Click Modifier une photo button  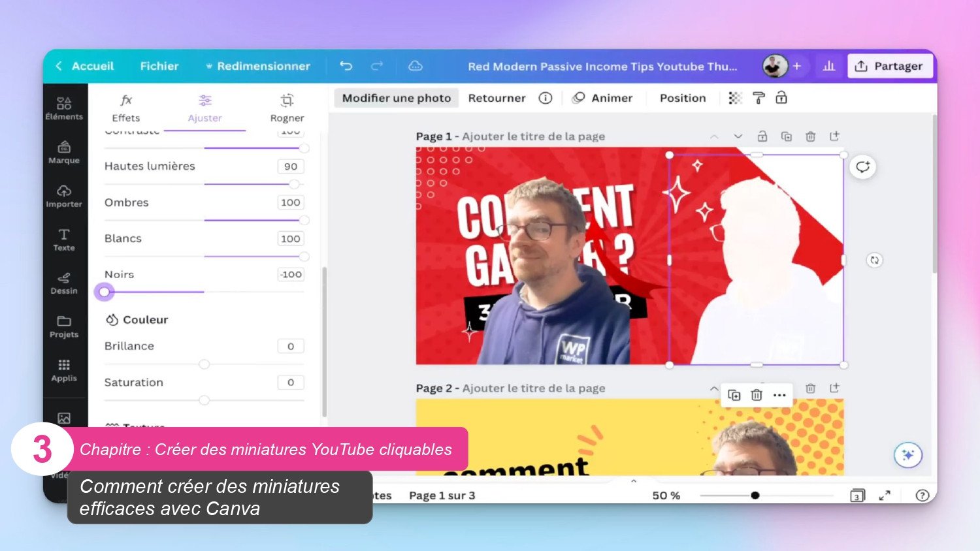(x=397, y=98)
